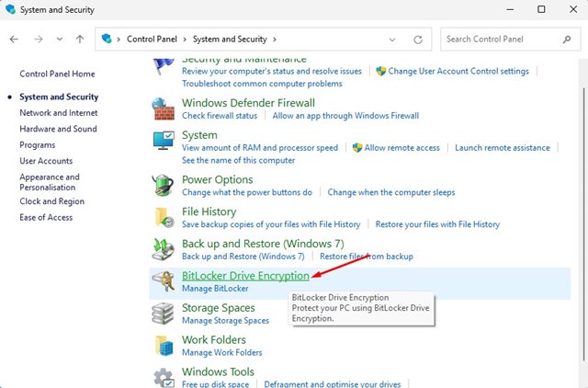The image size is (588, 388).
Task: Go up one level with Up arrow
Action: coord(81,40)
